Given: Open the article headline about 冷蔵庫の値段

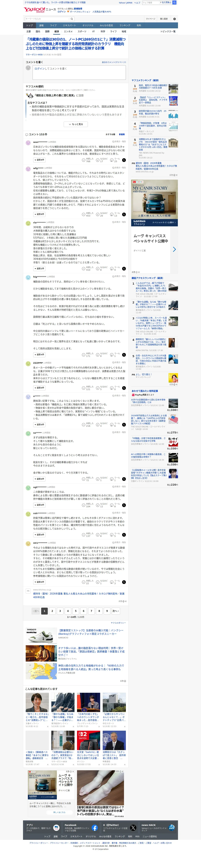Looking at the screenshot, I should coord(76,44).
